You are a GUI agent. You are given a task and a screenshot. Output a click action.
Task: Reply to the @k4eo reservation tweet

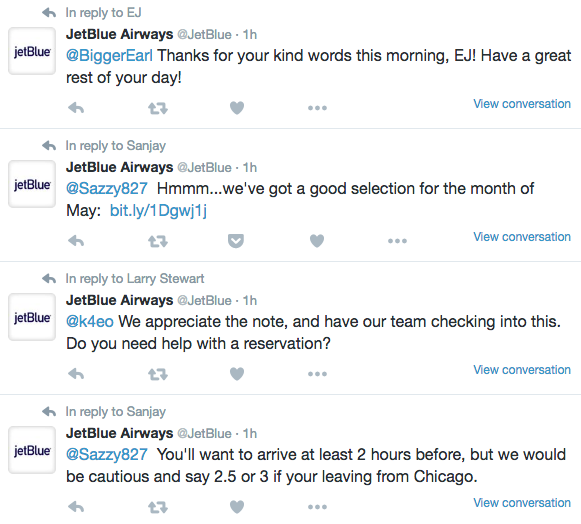coord(76,374)
